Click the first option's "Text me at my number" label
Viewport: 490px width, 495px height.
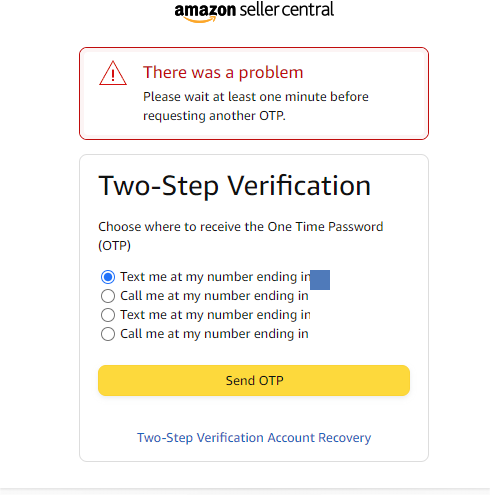tap(215, 277)
